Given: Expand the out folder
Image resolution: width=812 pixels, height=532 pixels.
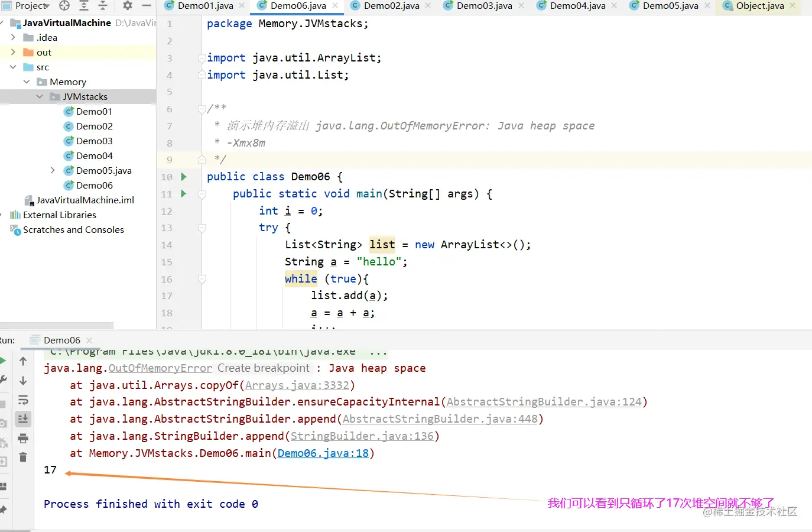Looking at the screenshot, I should pos(13,52).
